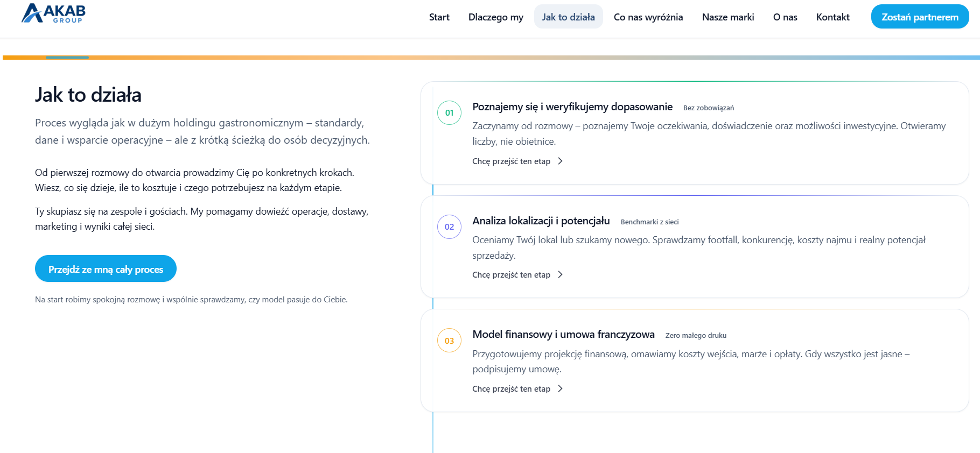The image size is (980, 453).
Task: Navigate to Nasze marki
Action: pyautogui.click(x=727, y=17)
